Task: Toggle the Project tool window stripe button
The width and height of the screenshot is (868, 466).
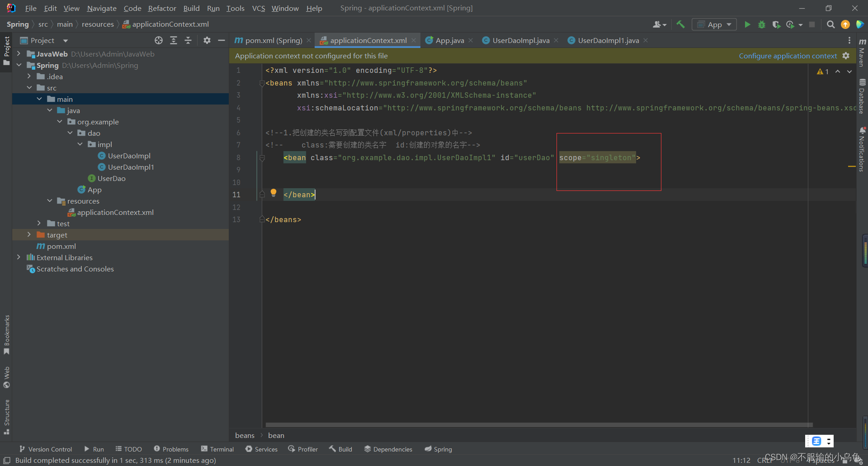Action: pos(6,51)
